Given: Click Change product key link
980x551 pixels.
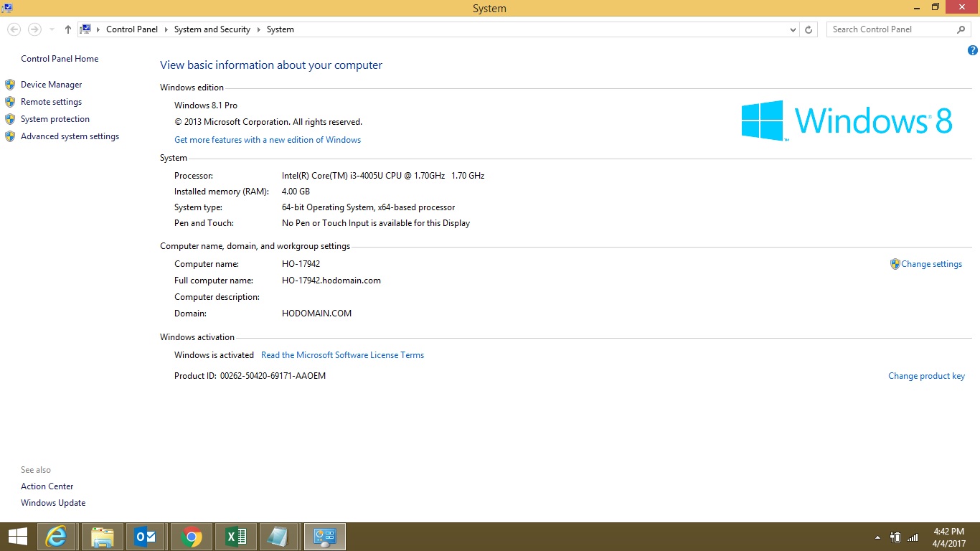Looking at the screenshot, I should (926, 376).
